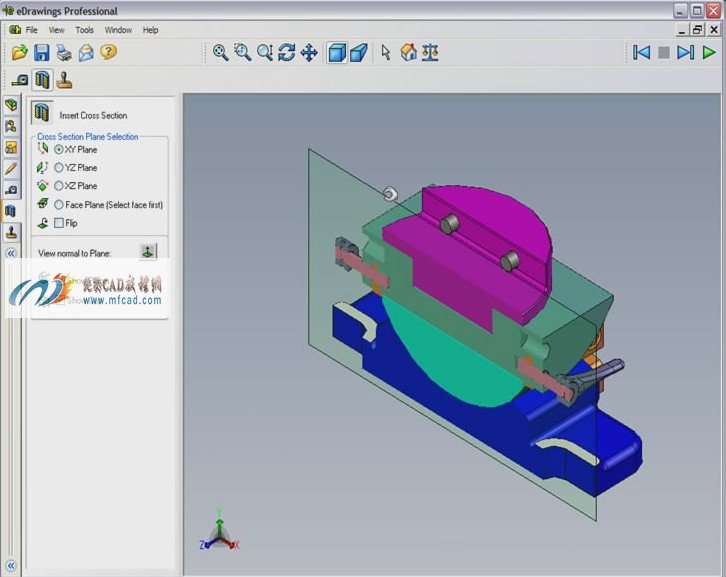726x577 pixels.
Task: Open the Tools menu
Action: point(84,30)
